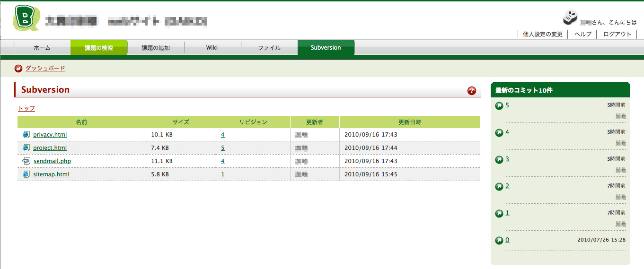644x269 pixels.
Task: Click the red help question mark icon
Action: point(471,91)
